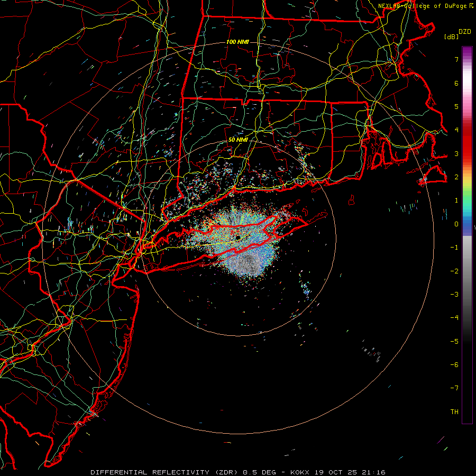
Task: Select the 6 value on the color scale
Action: pyautogui.click(x=456, y=83)
